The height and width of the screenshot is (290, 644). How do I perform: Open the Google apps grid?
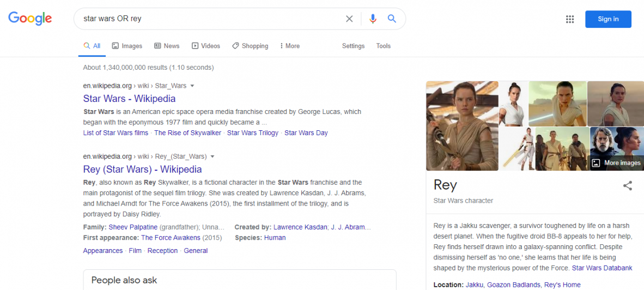[570, 19]
